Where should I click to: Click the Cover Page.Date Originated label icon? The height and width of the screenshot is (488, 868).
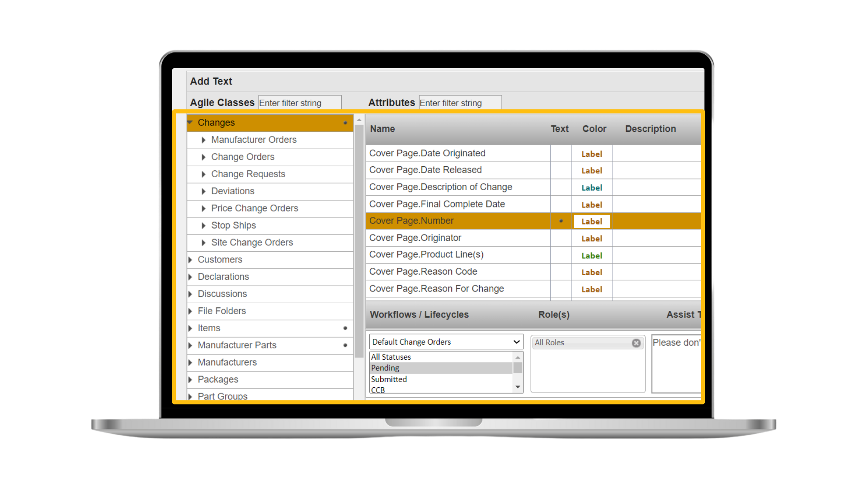click(592, 153)
